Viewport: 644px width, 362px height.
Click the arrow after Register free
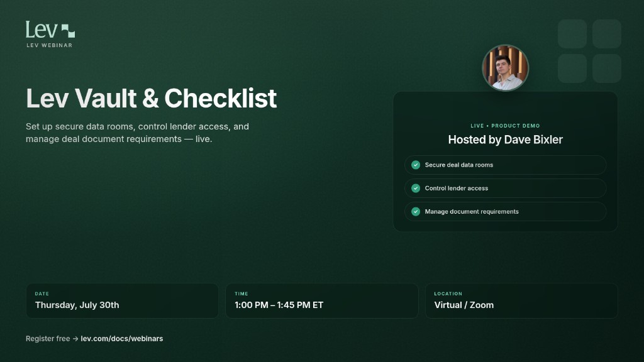click(75, 339)
